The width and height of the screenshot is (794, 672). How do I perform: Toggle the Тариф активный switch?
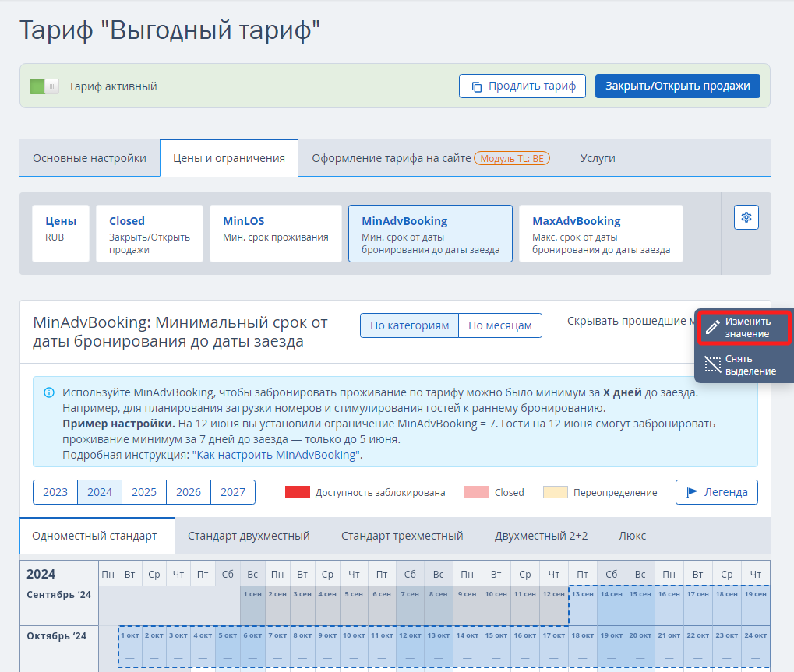point(44,86)
